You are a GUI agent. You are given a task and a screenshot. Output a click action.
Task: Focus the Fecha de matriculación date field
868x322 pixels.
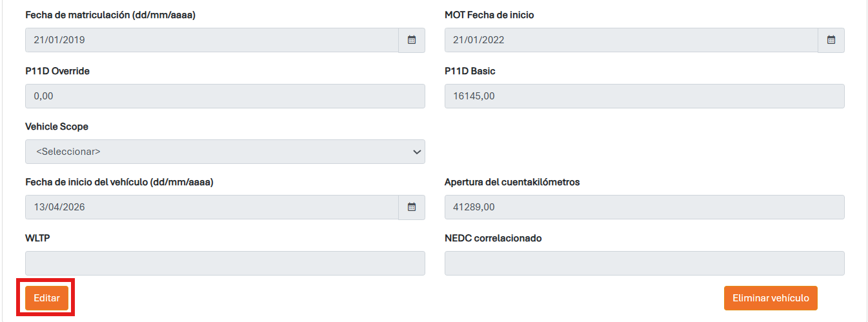click(212, 40)
